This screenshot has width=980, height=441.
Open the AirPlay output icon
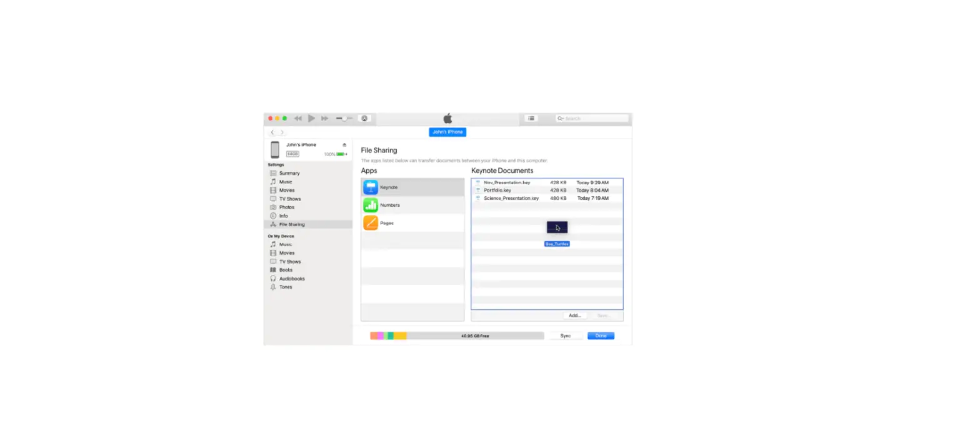[x=364, y=118]
